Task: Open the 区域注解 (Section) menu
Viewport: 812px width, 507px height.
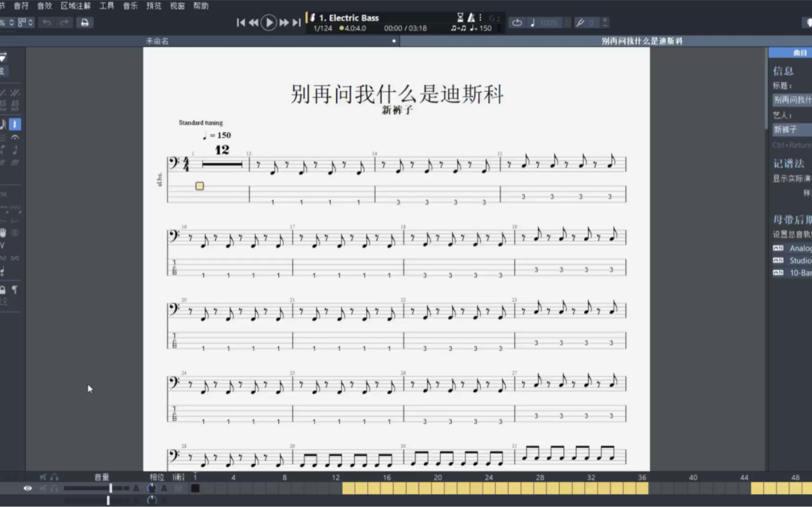Action: click(75, 6)
